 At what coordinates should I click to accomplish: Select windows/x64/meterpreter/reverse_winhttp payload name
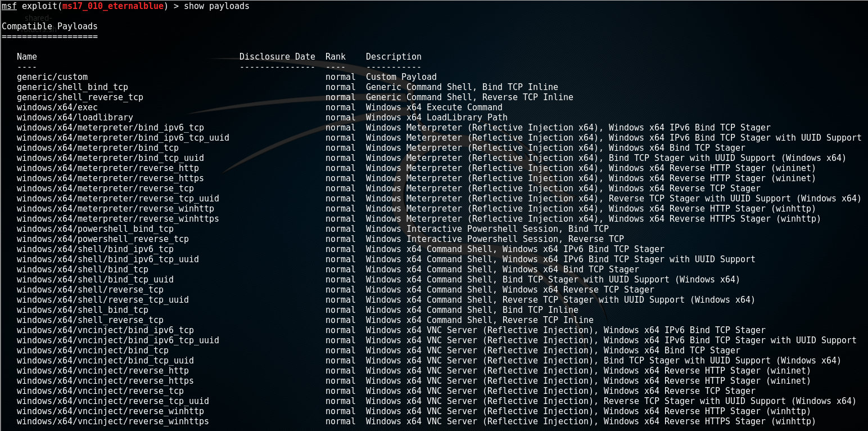coord(115,209)
